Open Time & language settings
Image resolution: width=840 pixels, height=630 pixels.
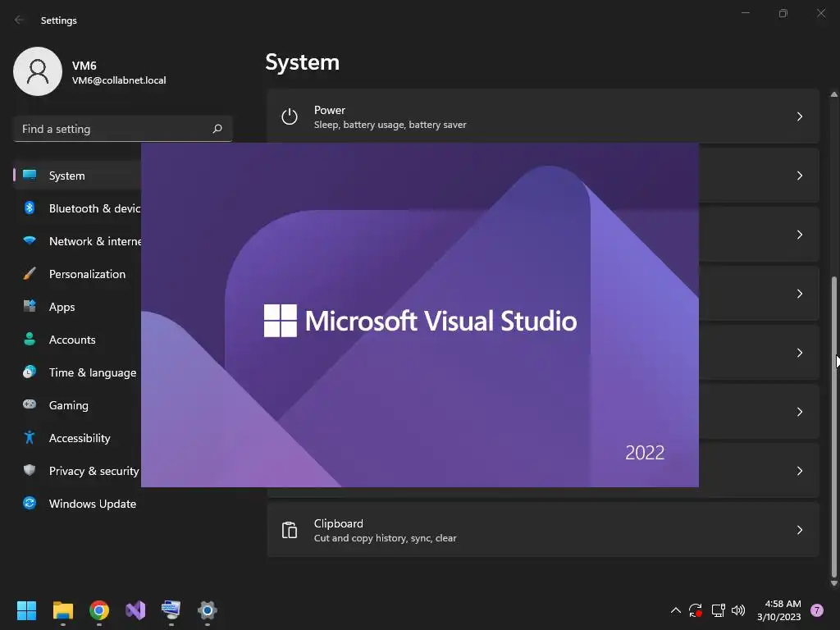(78, 372)
